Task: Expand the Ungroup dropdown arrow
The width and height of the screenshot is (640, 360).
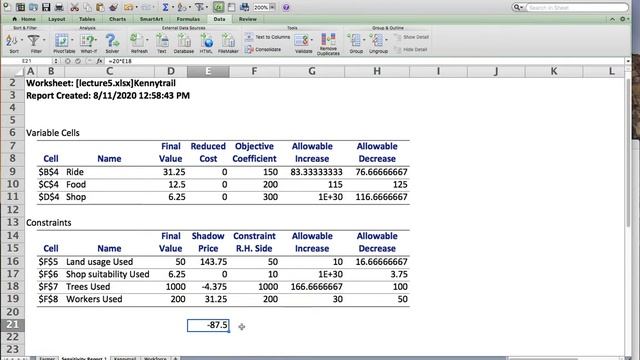Action: point(387,40)
